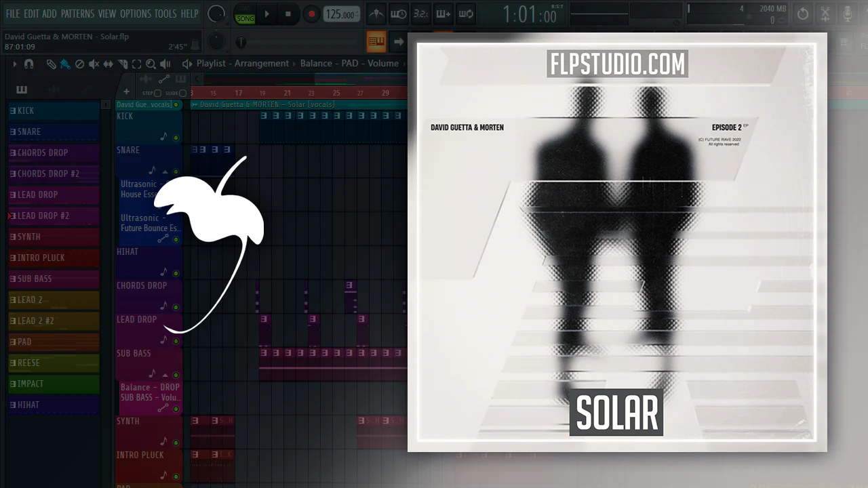Viewport: 868px width, 488px height.
Task: Toggle SONG/pattern playback mode
Action: [245, 14]
